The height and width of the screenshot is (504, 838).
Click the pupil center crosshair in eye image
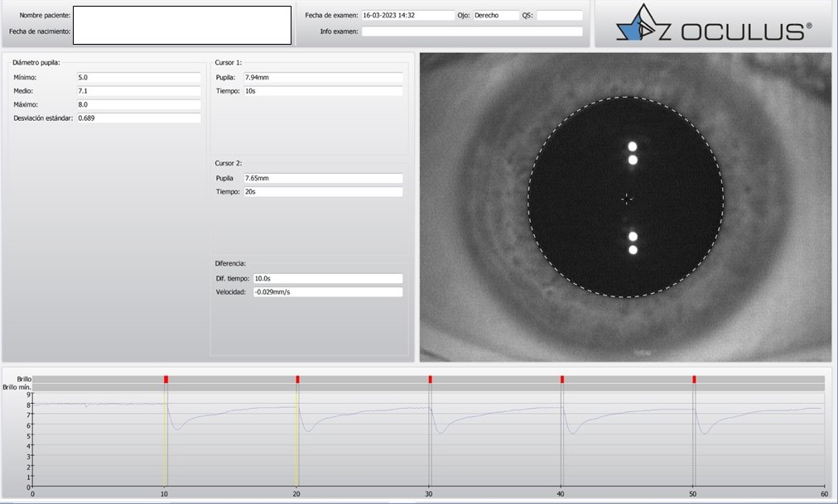(x=627, y=198)
